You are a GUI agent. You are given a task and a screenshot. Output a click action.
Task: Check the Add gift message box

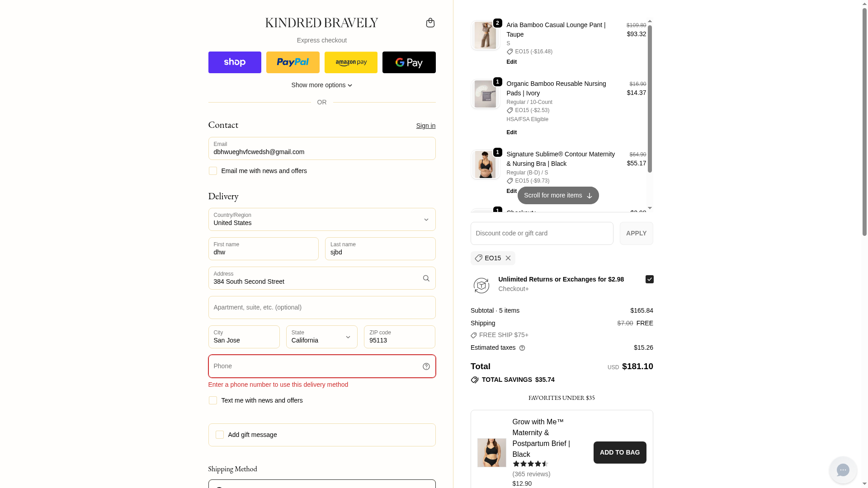220,435
